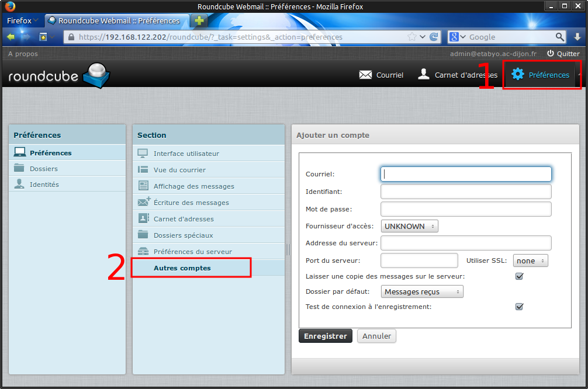Click the Affichage des messages icon
The image size is (588, 389).
pyautogui.click(x=143, y=186)
